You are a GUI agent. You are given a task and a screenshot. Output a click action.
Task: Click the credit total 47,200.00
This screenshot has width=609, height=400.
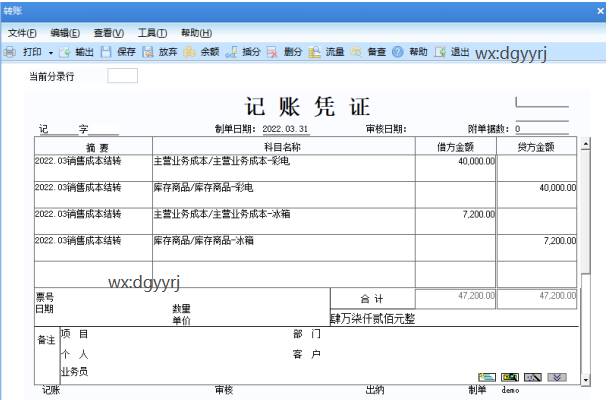(537, 299)
